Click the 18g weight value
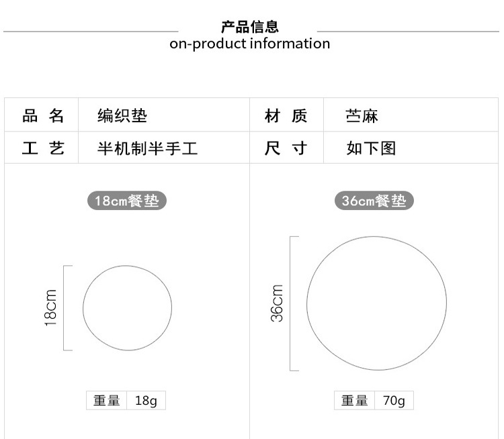This screenshot has height=439, width=504. (146, 401)
